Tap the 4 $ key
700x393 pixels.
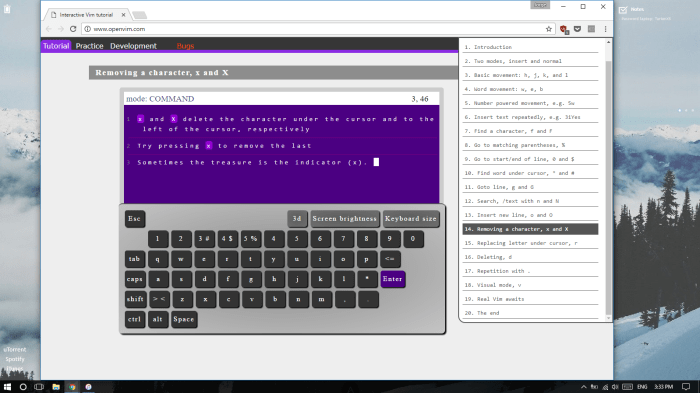pyautogui.click(x=227, y=239)
